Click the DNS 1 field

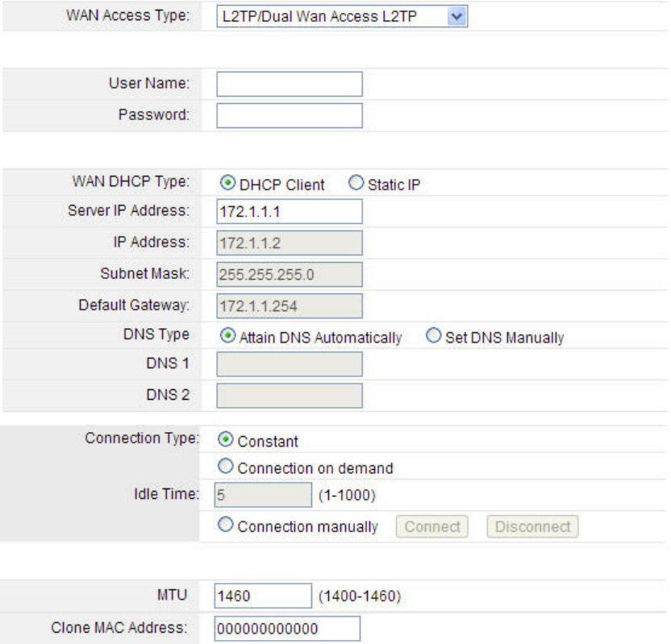(290, 364)
